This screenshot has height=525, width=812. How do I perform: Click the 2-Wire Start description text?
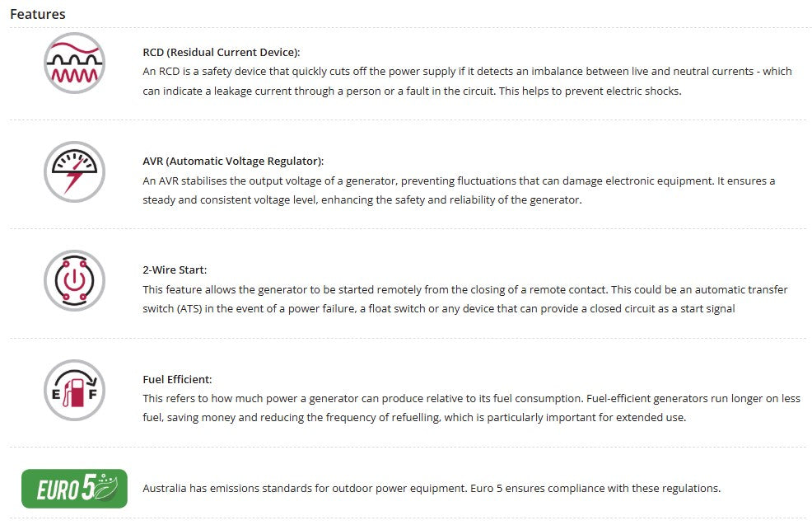[465, 299]
